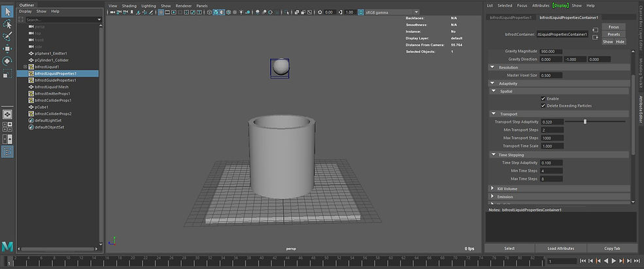Click the Textured display icon
This screenshot has width=644, height=269.
tap(235, 12)
